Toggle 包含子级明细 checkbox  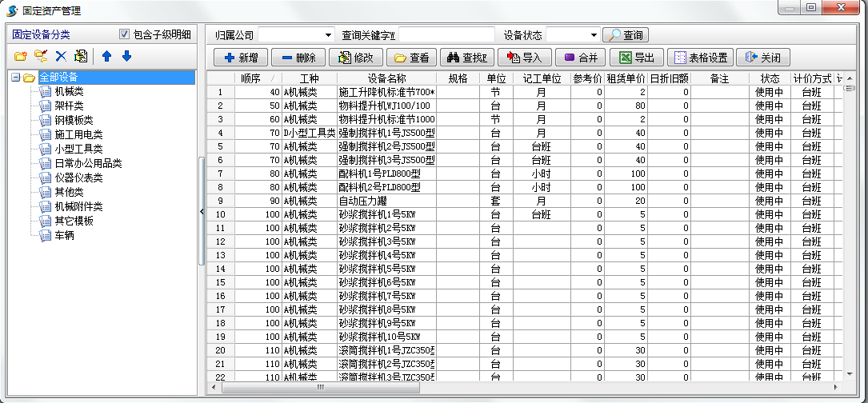(x=124, y=34)
